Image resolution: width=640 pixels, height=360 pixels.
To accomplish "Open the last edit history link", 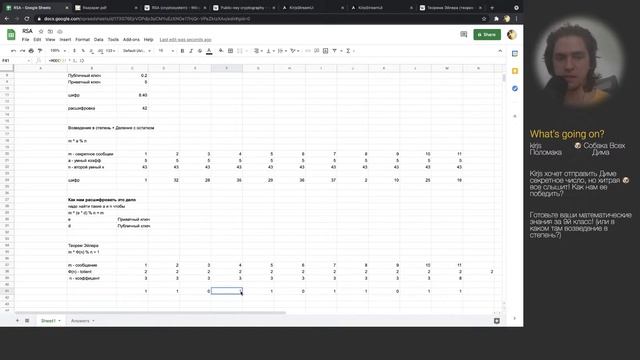I will pos(185,40).
